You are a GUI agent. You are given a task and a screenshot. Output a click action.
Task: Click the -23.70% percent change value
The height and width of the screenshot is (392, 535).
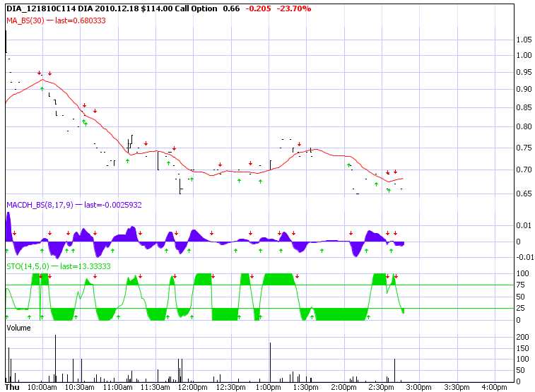pos(292,8)
